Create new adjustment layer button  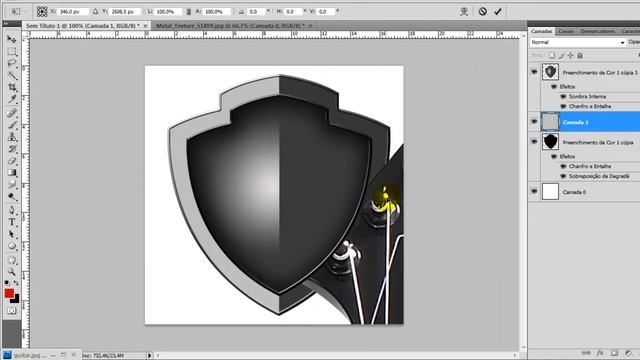pyautogui.click(x=628, y=353)
